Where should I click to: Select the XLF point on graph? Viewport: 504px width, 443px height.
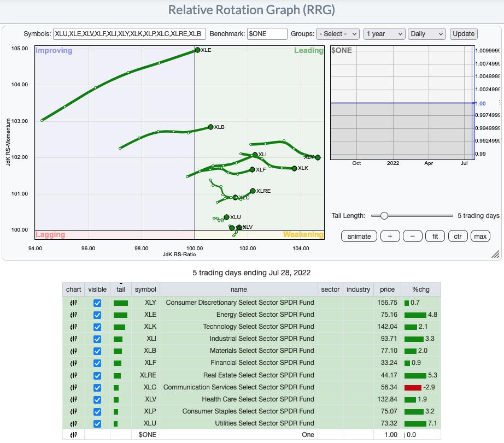click(252, 170)
